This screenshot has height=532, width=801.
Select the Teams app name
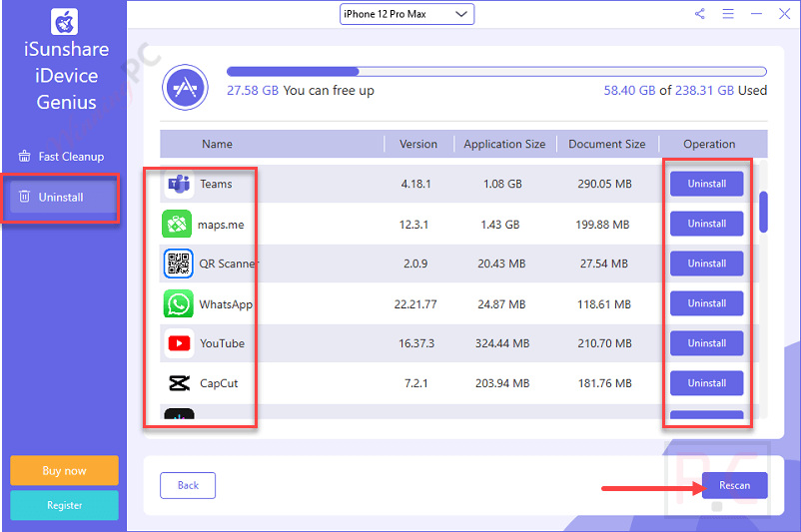pos(216,184)
